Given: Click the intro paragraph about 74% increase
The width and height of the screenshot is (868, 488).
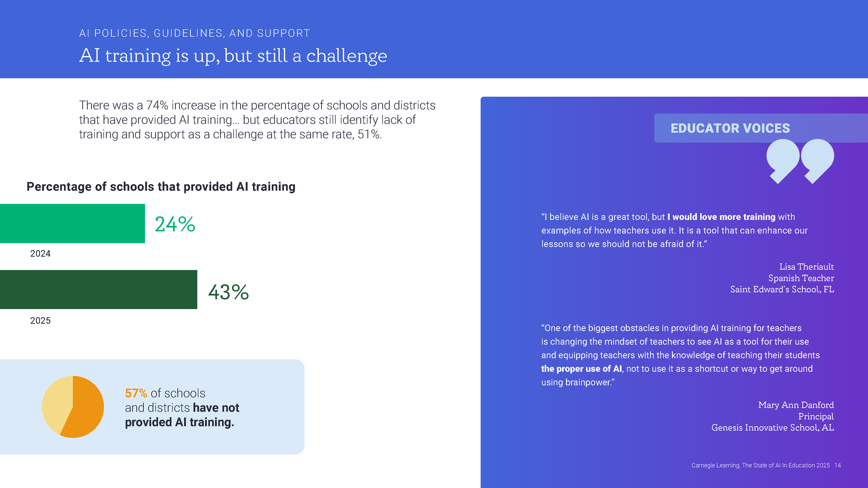Looking at the screenshot, I should coord(257,120).
